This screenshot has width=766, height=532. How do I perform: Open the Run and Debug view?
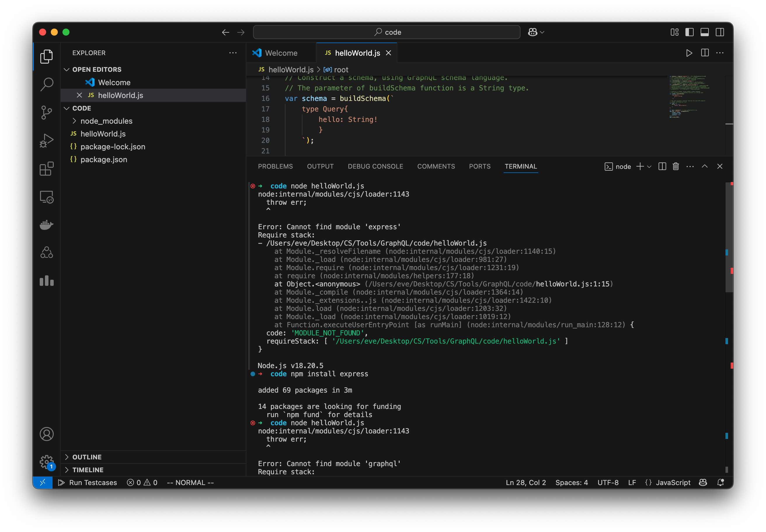46,140
